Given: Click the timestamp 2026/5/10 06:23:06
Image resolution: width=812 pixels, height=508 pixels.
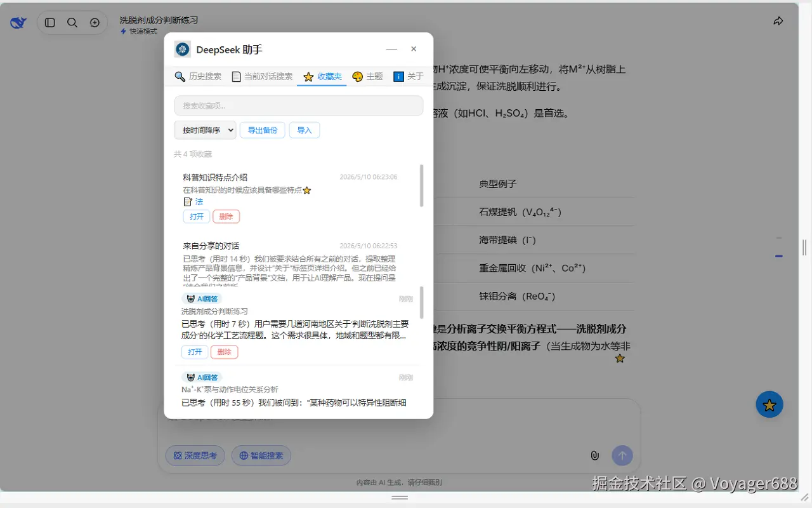Looking at the screenshot, I should click(x=369, y=177).
